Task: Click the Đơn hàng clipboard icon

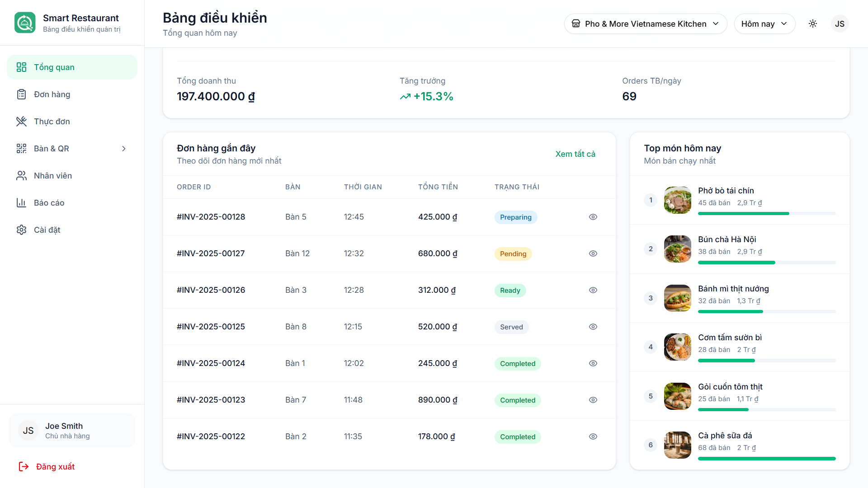Action: 21,94
